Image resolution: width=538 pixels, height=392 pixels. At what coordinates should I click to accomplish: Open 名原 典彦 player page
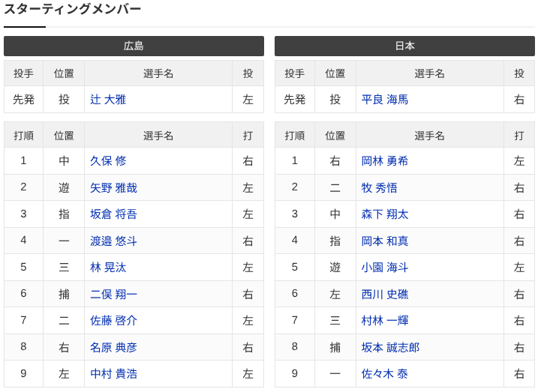pos(113,348)
